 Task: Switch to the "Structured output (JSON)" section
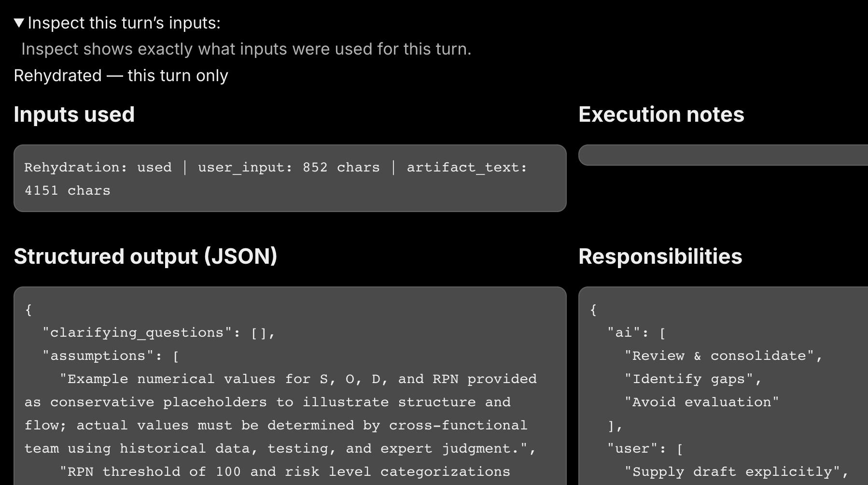[146, 256]
